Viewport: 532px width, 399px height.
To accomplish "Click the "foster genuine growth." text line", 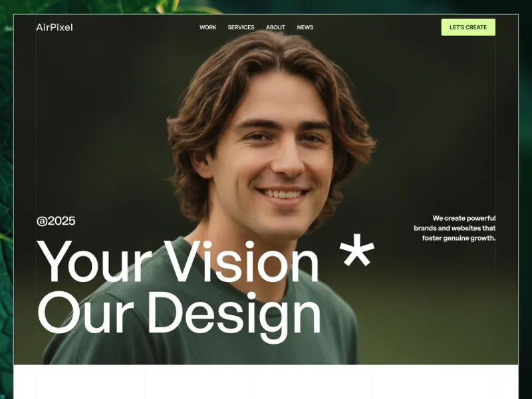I will coord(459,238).
